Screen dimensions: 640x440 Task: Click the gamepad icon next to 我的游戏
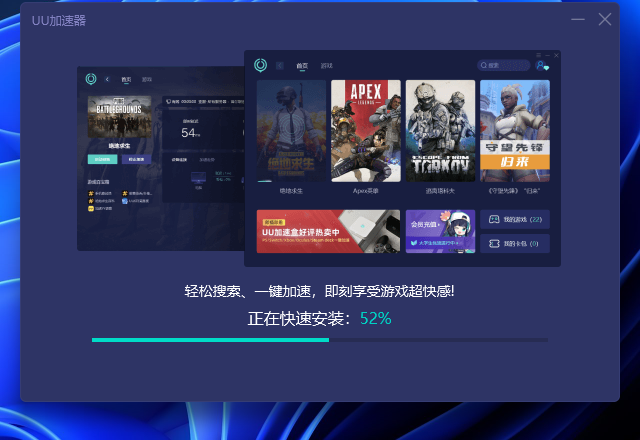click(493, 219)
